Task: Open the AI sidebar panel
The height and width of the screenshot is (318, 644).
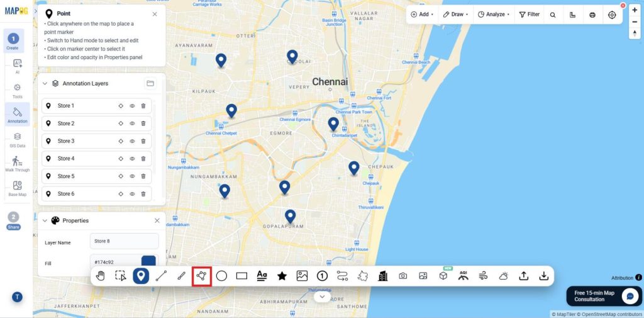Action: pyautogui.click(x=17, y=66)
